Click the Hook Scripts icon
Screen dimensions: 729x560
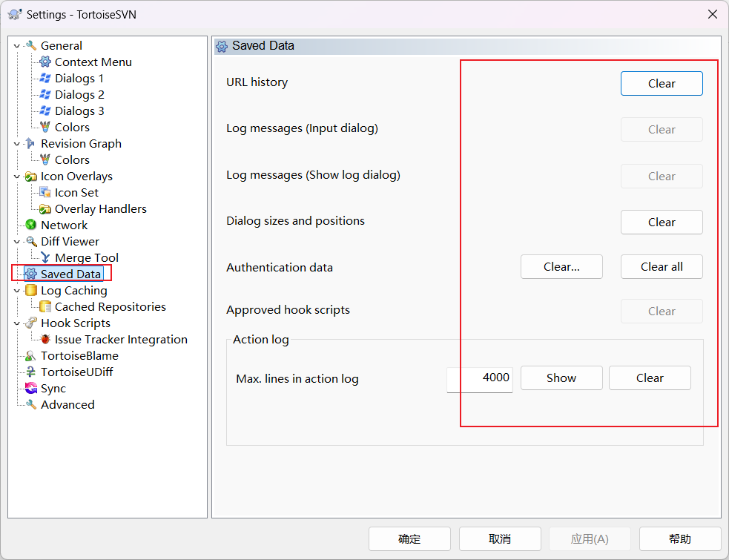pos(30,323)
